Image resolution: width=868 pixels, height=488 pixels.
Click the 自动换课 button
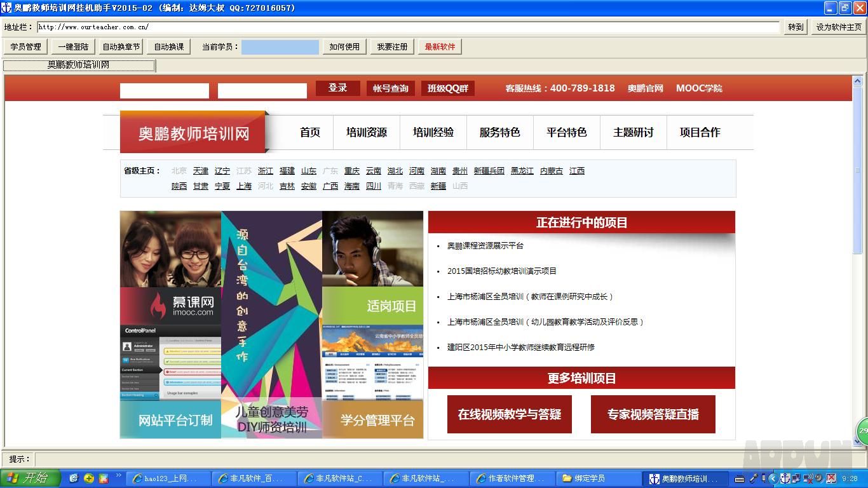click(x=169, y=46)
